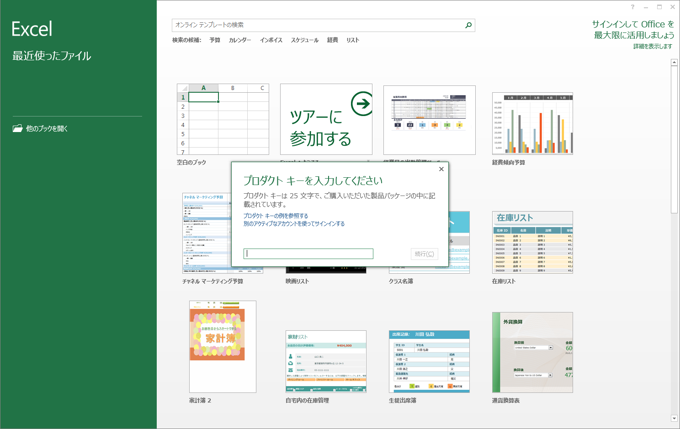Click the 空白のブック label
680x429 pixels.
coord(191,163)
